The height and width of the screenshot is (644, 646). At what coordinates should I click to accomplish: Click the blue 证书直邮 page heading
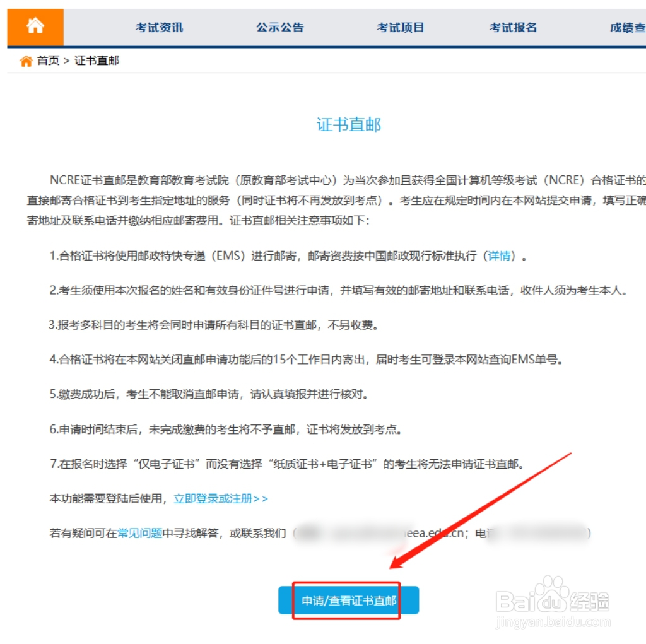tap(349, 124)
